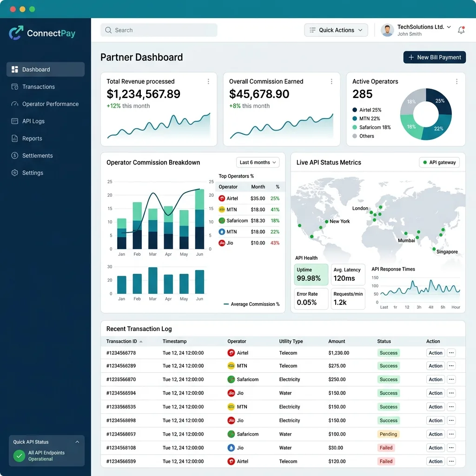Open the Quick Actions dropdown
The height and width of the screenshot is (476, 476).
point(336,30)
